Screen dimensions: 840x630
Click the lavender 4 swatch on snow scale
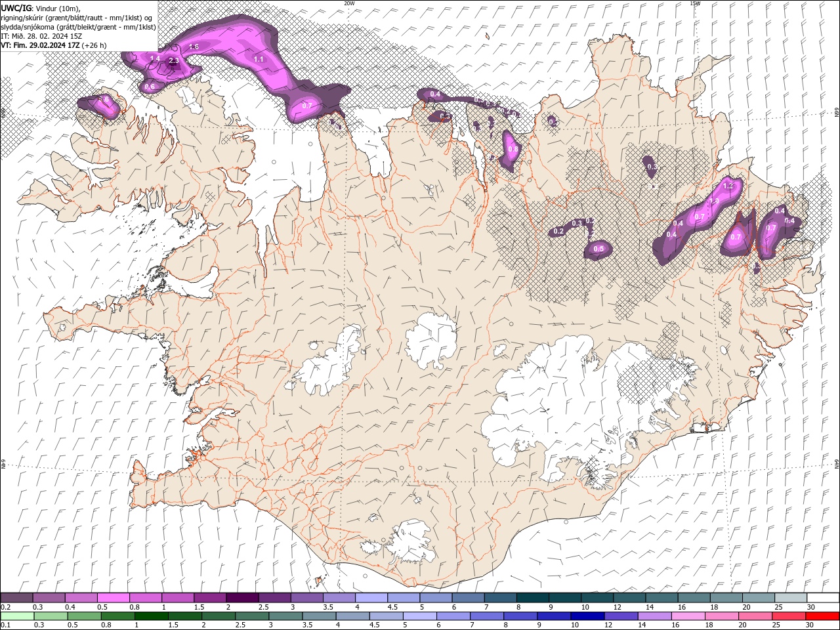pos(371,598)
